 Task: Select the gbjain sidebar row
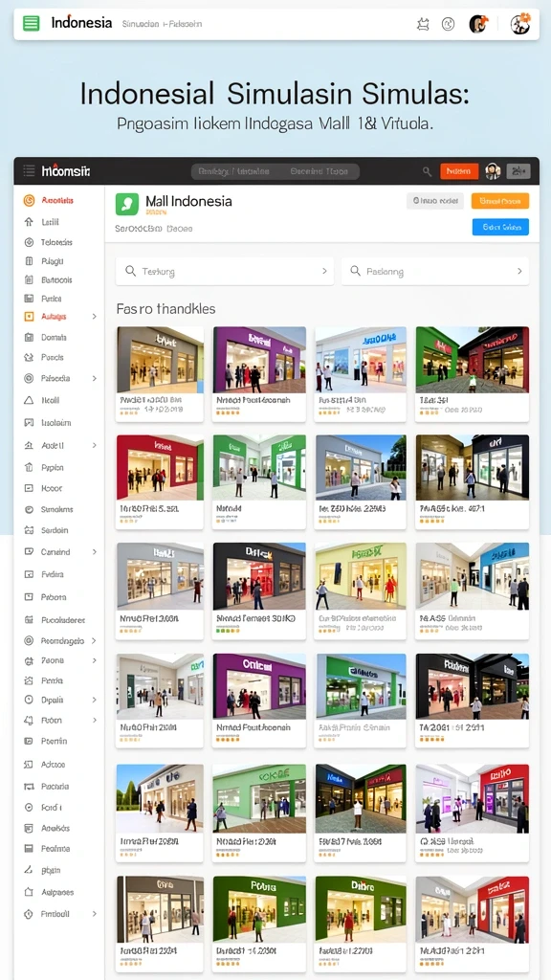pyautogui.click(x=50, y=869)
